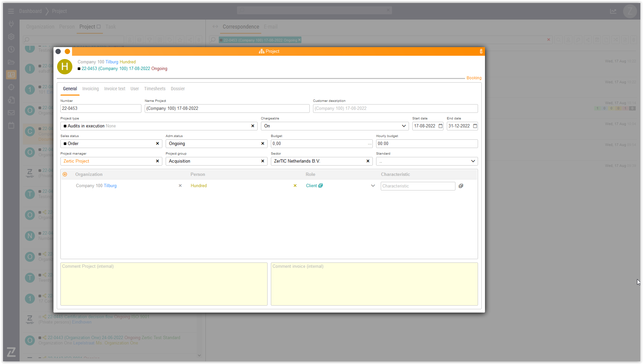This screenshot has height=364, width=643.
Task: Clear the Project manager Zertic Project value
Action: (157, 161)
